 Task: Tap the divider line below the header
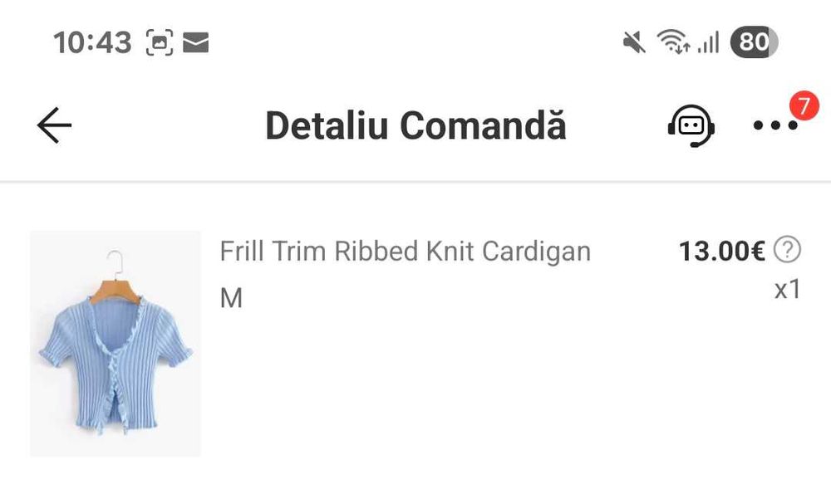(415, 181)
